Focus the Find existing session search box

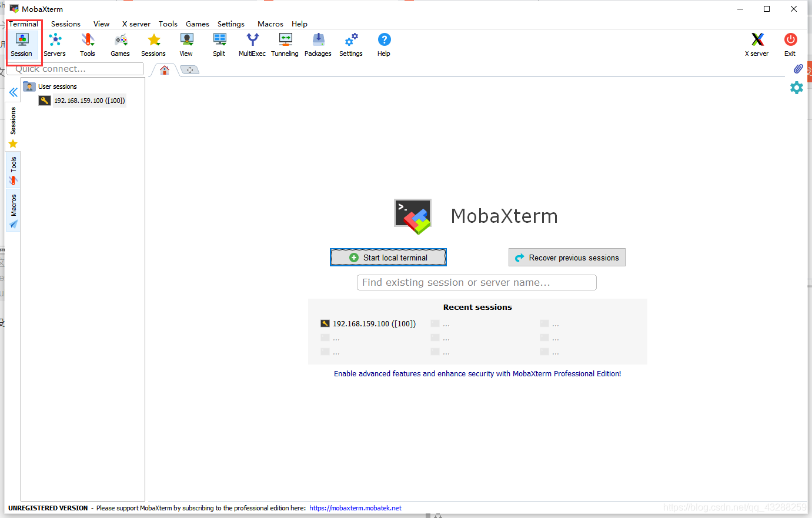[477, 283]
